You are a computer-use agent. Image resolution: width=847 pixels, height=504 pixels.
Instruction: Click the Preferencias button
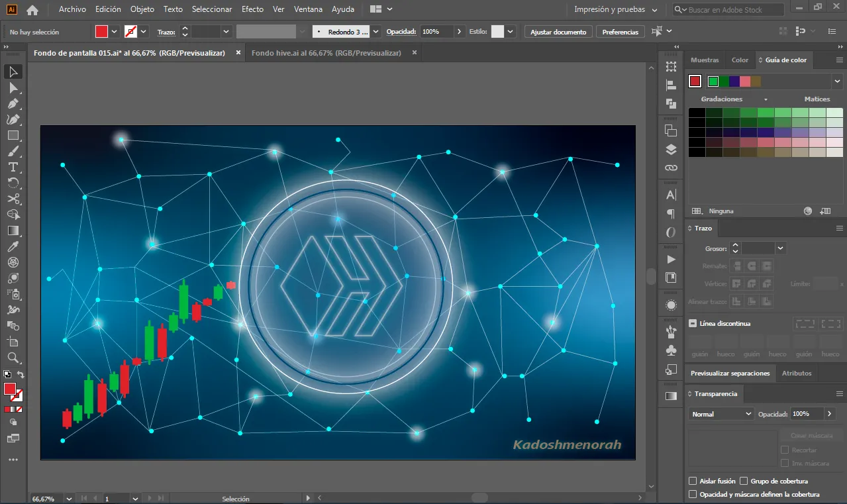621,32
